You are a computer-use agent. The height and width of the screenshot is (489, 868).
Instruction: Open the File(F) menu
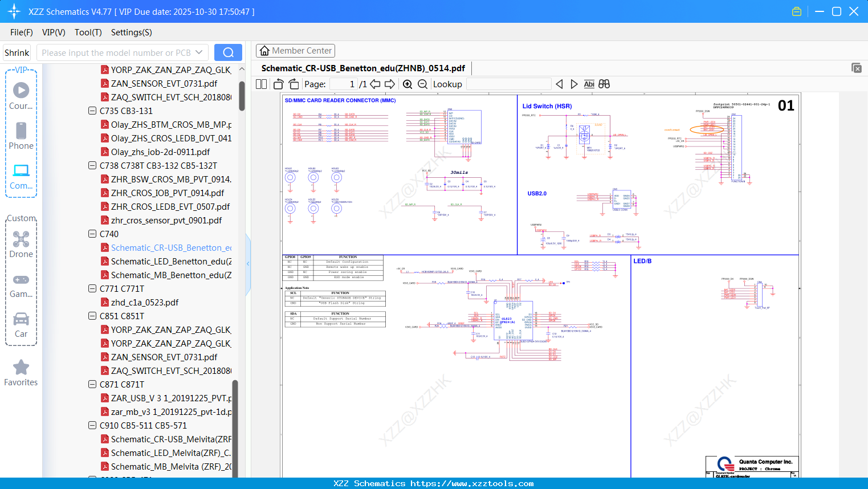22,32
